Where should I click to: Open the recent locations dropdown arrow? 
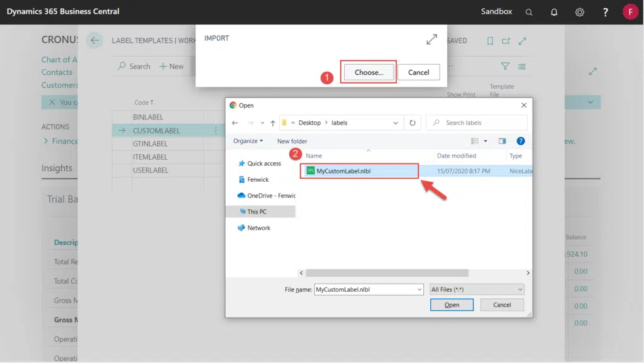click(x=262, y=123)
